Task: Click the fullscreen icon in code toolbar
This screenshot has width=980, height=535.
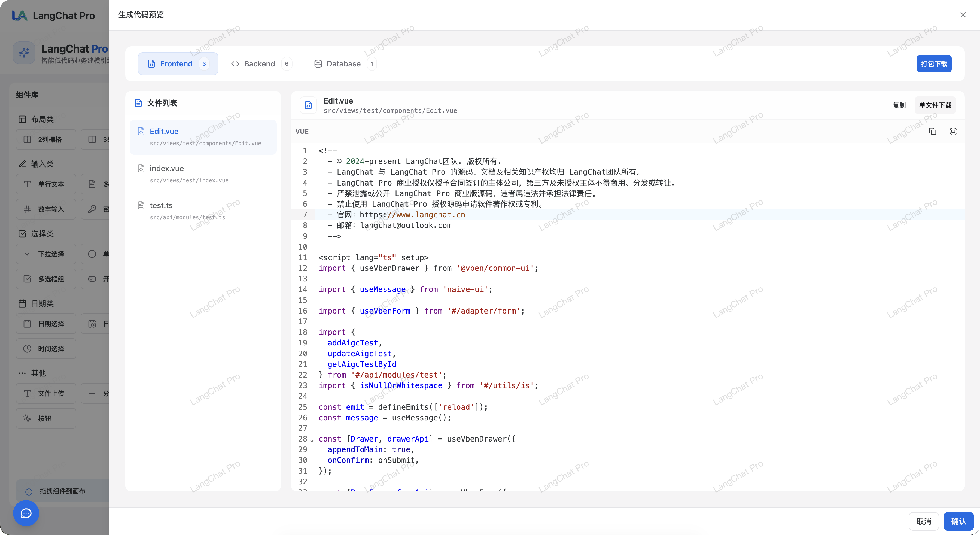Action: [953, 131]
